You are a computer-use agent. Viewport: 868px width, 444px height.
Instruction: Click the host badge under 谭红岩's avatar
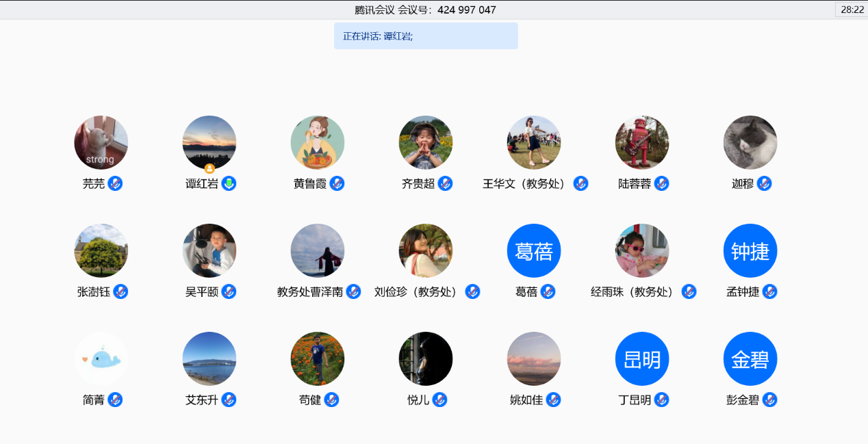pos(209,168)
